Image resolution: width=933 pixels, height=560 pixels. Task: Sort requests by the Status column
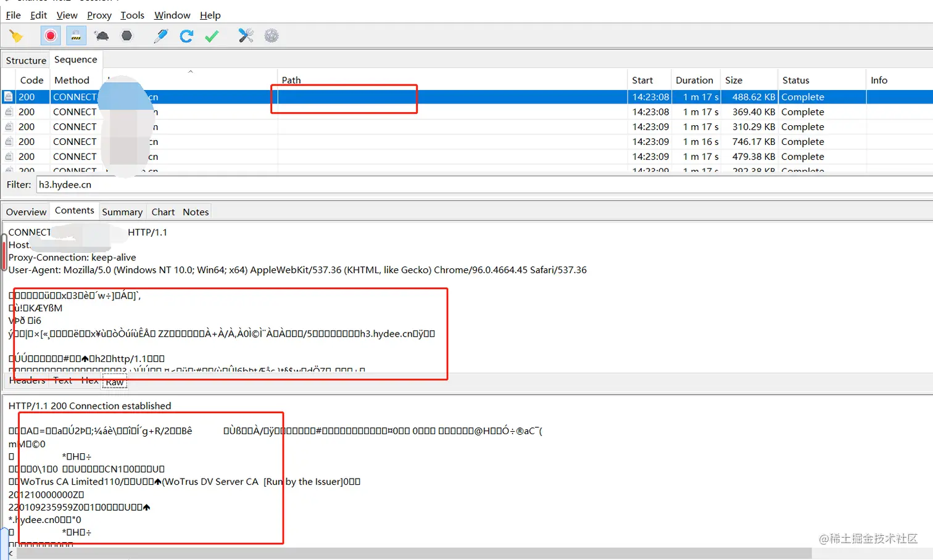pos(822,80)
